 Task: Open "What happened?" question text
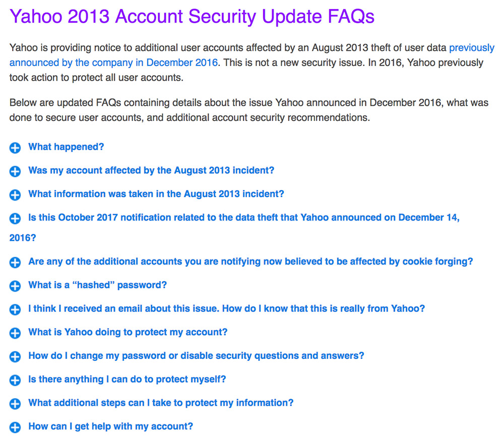pos(66,147)
